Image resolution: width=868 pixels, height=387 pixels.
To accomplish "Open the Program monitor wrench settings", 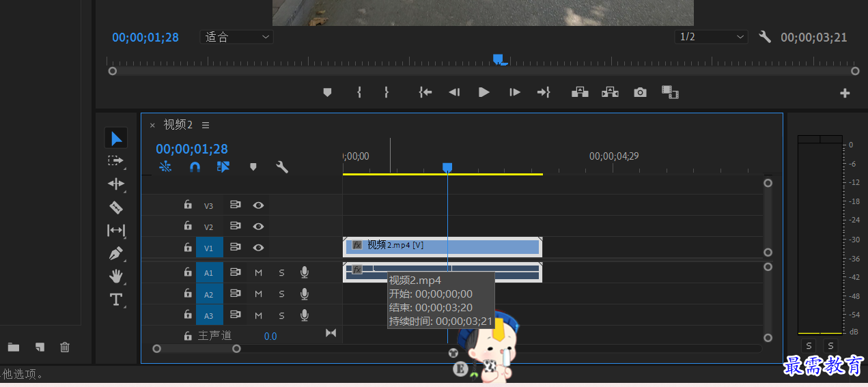I will pyautogui.click(x=765, y=37).
